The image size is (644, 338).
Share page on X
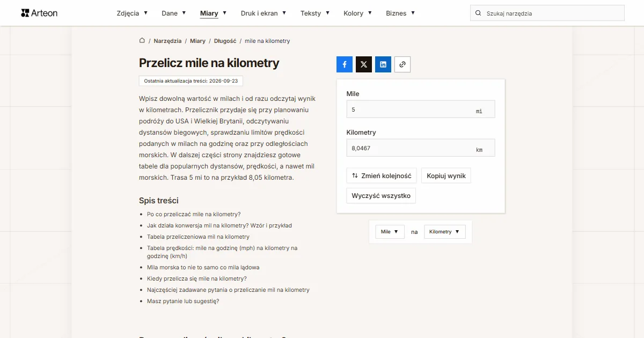(x=364, y=64)
